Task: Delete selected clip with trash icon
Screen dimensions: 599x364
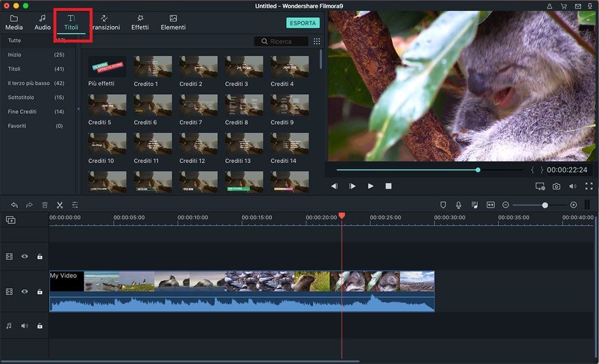Action: tap(45, 205)
